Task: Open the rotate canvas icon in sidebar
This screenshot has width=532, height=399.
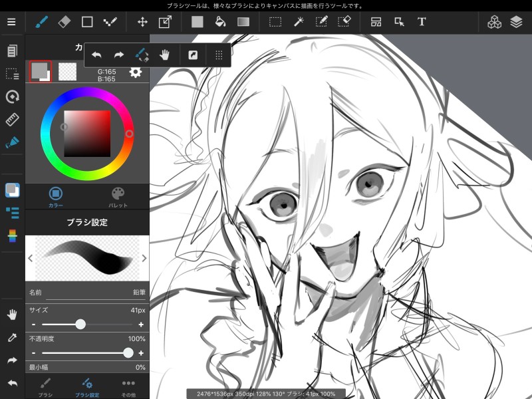Action: coord(12,96)
